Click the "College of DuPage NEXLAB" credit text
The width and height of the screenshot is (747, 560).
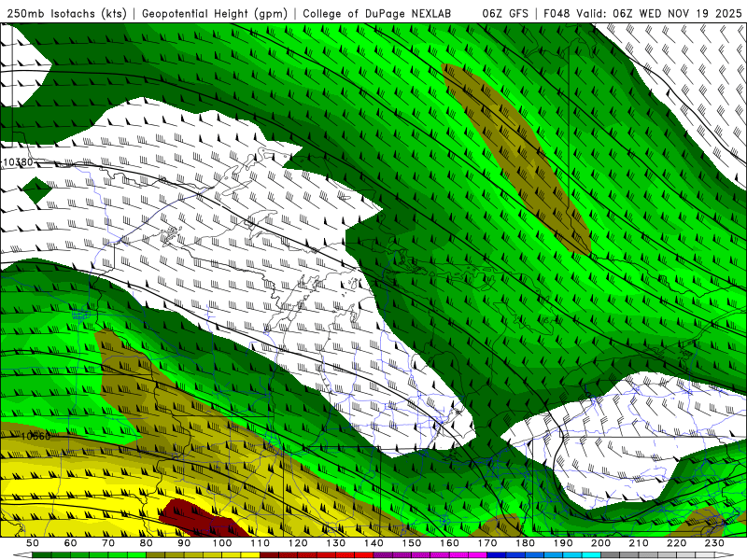pos(376,14)
